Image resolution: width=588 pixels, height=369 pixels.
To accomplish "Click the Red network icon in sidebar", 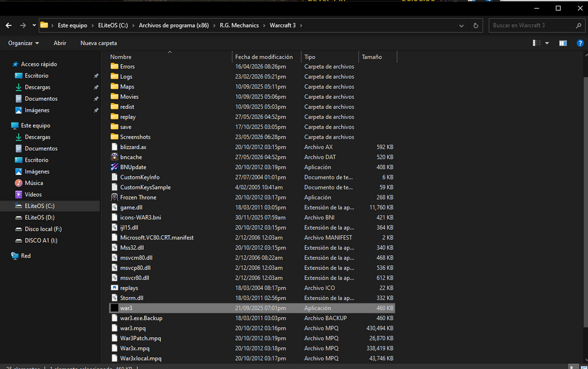I will point(15,256).
